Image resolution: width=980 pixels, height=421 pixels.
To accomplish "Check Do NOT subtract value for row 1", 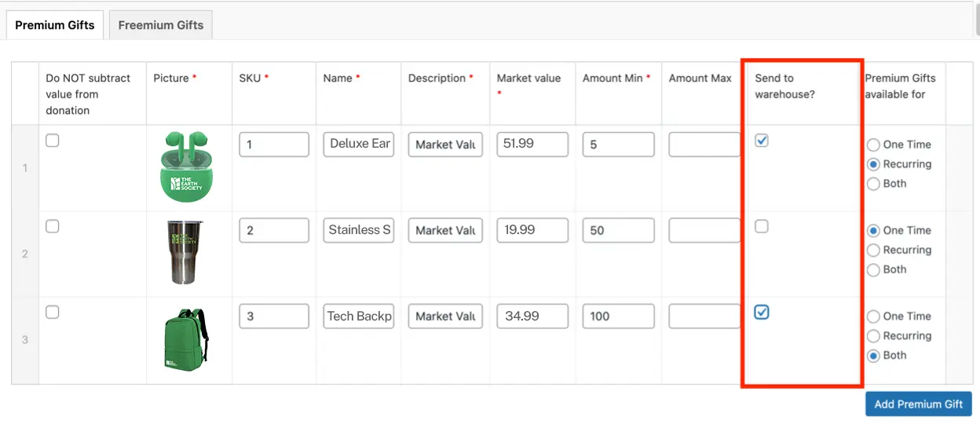I will [53, 141].
